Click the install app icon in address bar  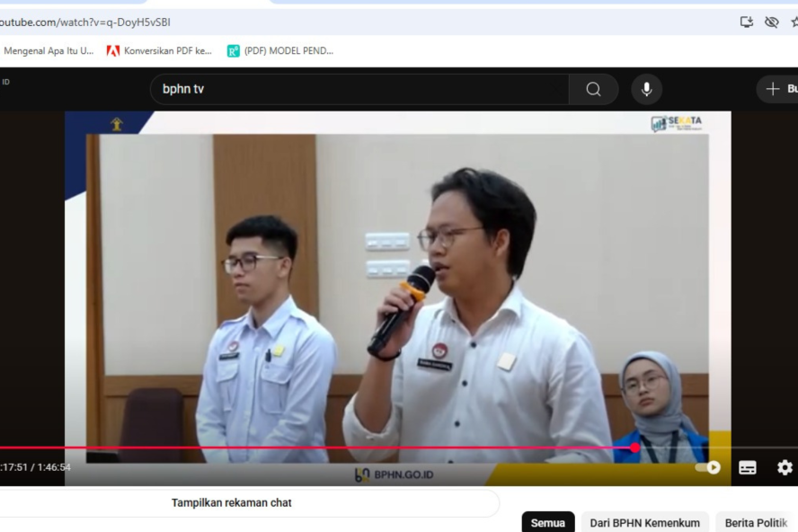click(746, 22)
